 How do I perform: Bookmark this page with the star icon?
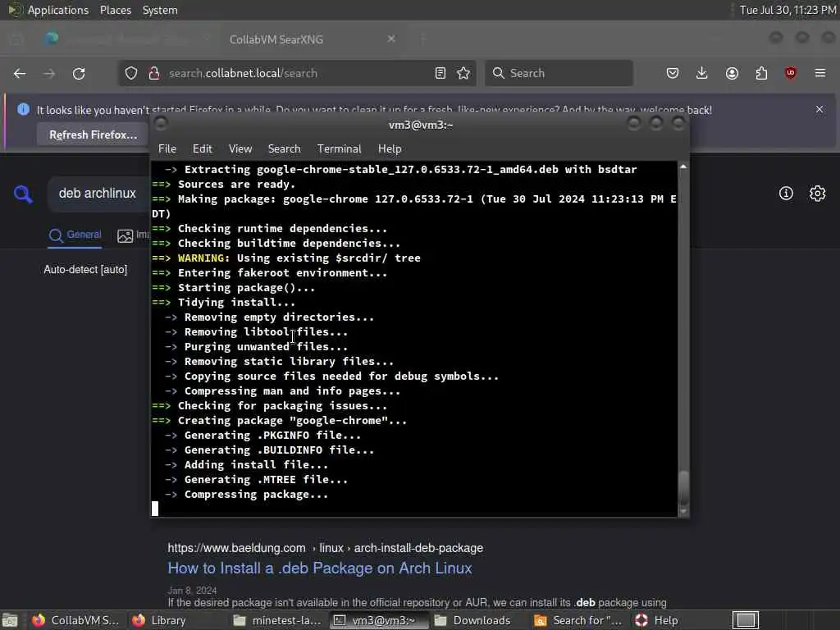tap(464, 73)
